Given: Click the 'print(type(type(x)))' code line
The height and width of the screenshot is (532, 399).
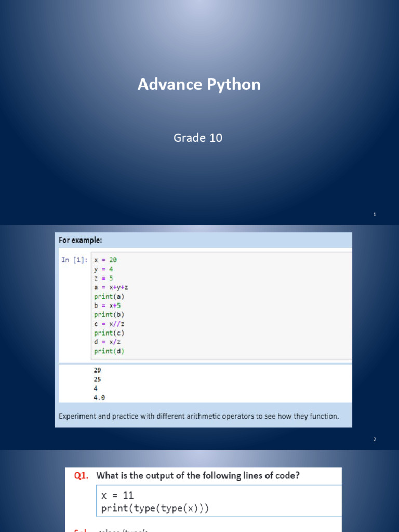Looking at the screenshot, I should 155,508.
